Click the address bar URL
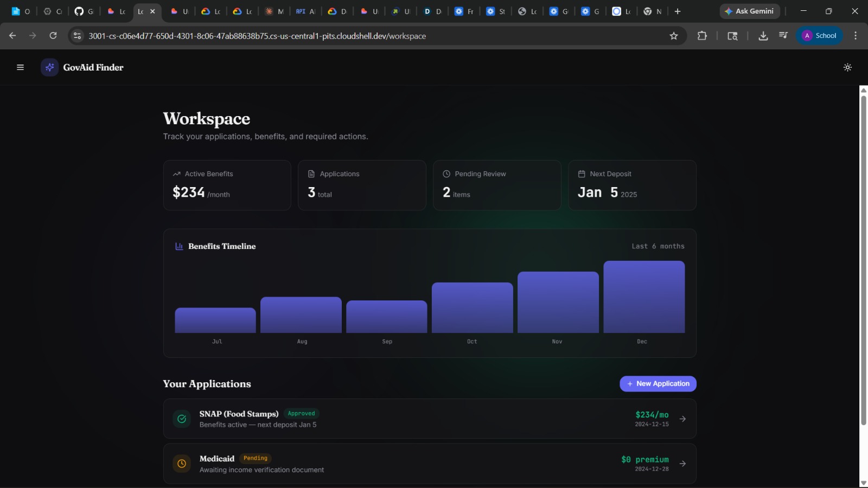This screenshot has width=868, height=488. point(257,36)
